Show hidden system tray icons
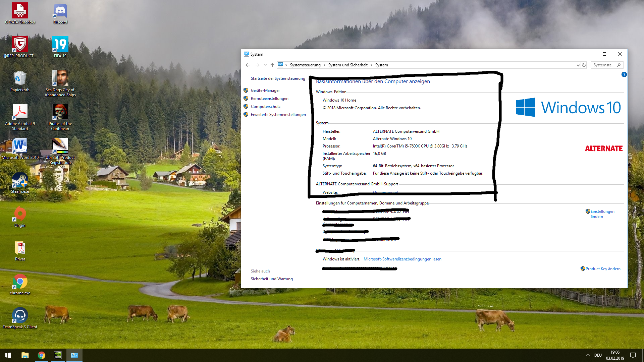 [588, 355]
